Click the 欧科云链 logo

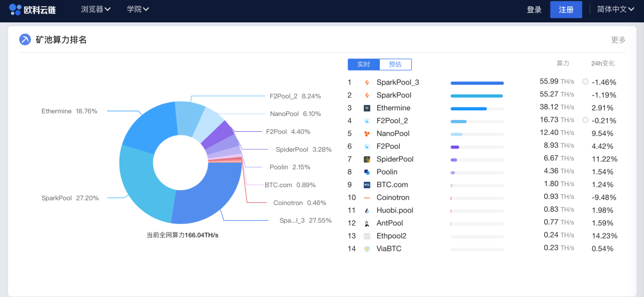click(33, 10)
